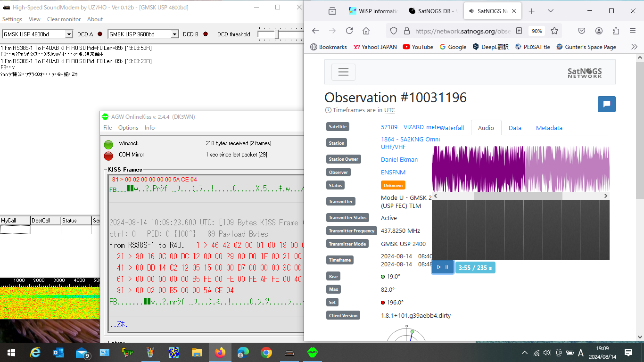The width and height of the screenshot is (644, 362).
Task: Open the observation discussion chat button
Action: tap(607, 104)
